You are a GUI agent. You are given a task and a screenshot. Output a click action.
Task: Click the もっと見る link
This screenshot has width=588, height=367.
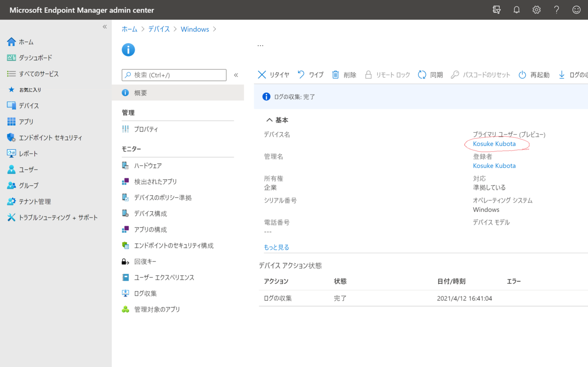[x=276, y=247]
